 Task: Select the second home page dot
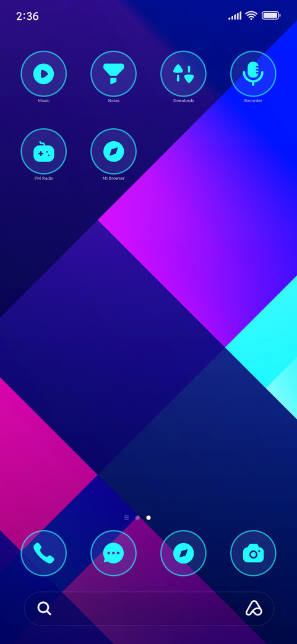(148, 518)
